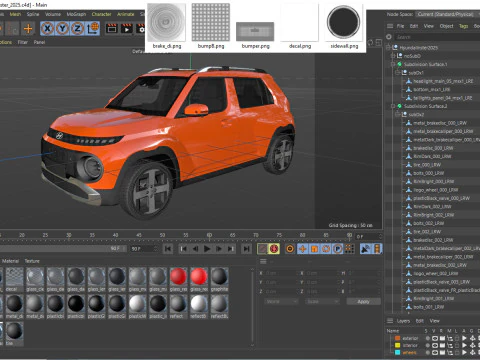Go to the end of animation
This screenshot has height=360, width=480.
246,249
